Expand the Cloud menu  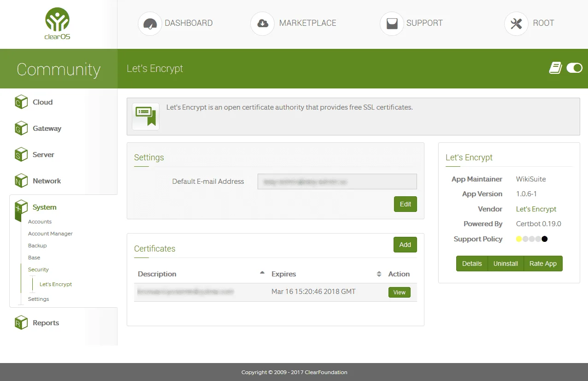(42, 102)
